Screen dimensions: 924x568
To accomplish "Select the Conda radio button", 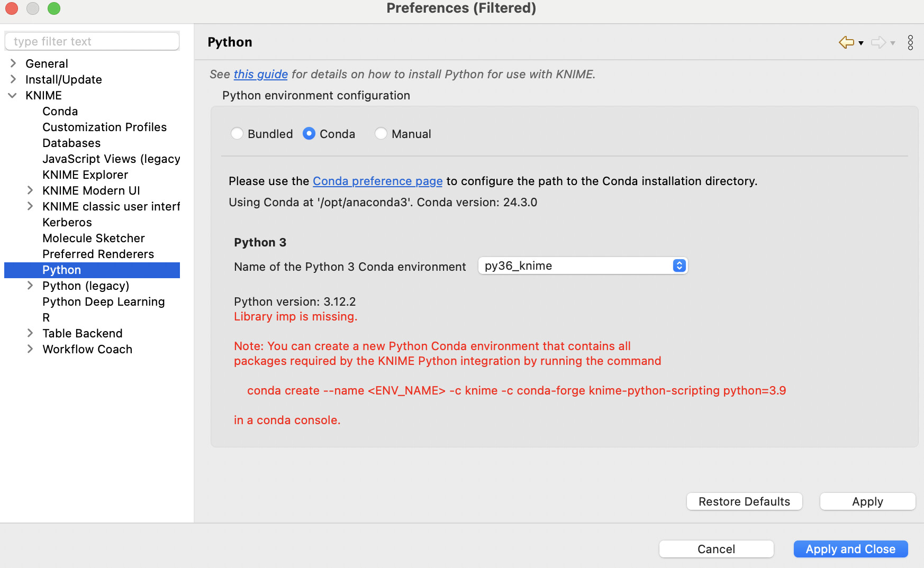I will 309,134.
